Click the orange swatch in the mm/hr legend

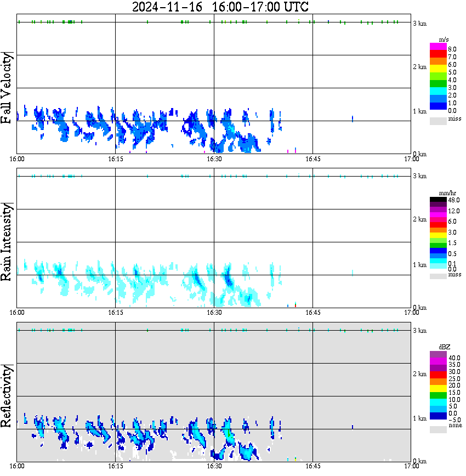click(438, 230)
